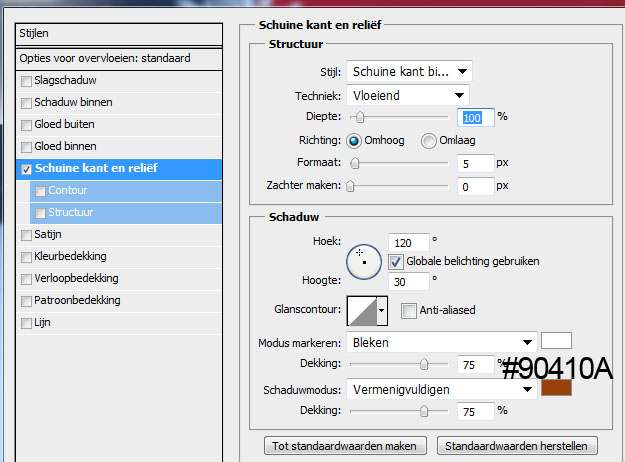Click the Formaat slider handle
This screenshot has height=462, width=625.
click(355, 163)
